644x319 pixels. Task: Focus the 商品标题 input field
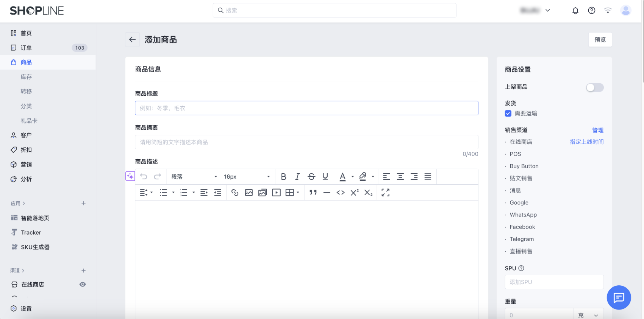coord(306,108)
